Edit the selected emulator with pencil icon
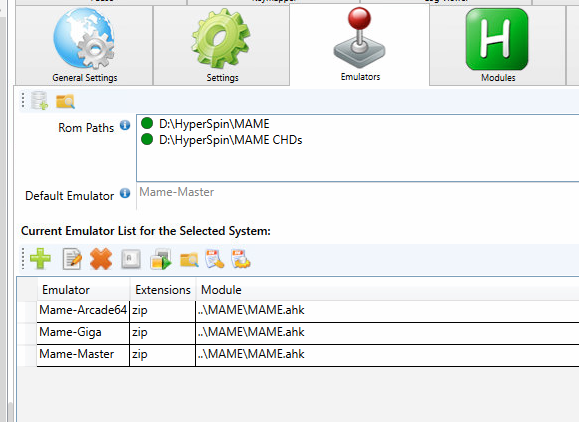The width and height of the screenshot is (579, 422). tap(72, 259)
